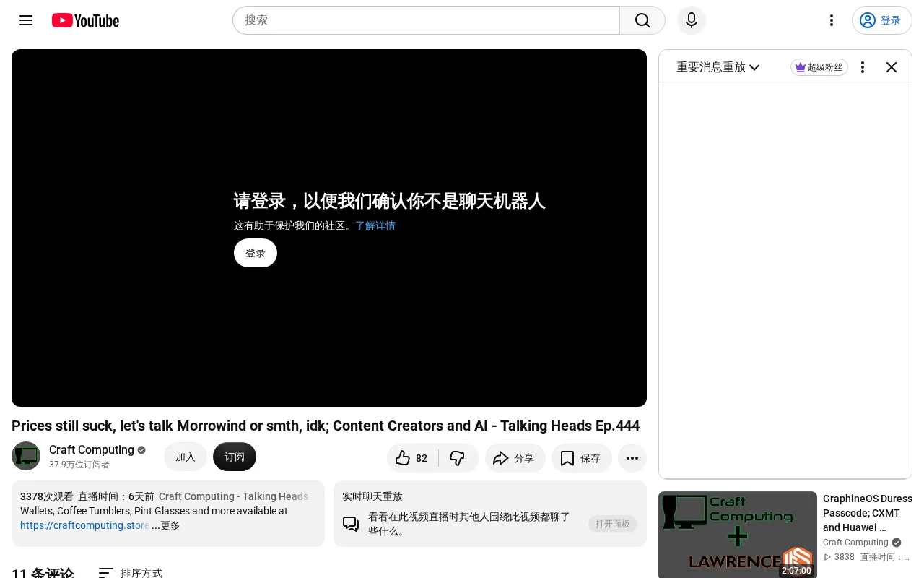The image size is (924, 578).
Task: Subscribe with the 订阅 button
Action: 235,457
